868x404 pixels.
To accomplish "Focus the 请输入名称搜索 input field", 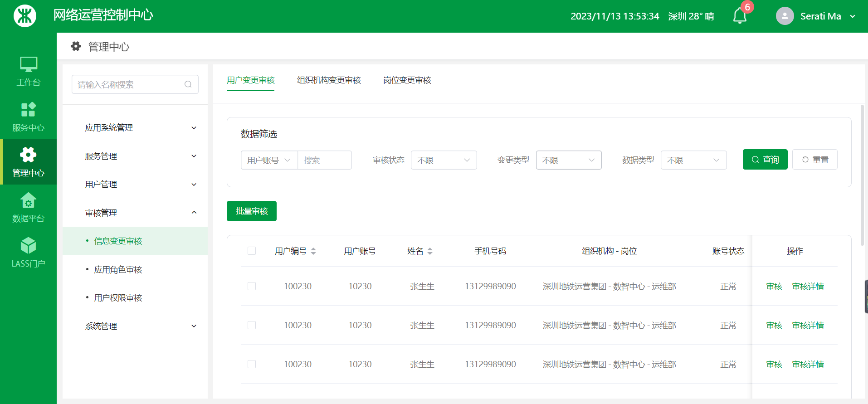I will coord(135,84).
